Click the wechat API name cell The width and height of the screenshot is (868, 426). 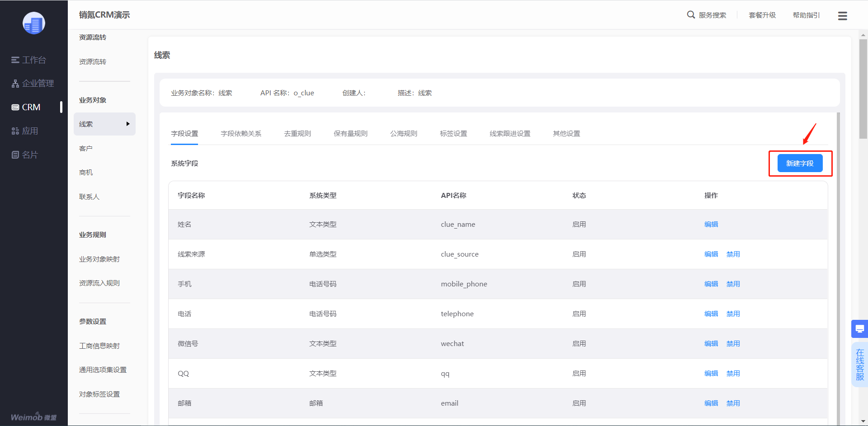(x=453, y=343)
